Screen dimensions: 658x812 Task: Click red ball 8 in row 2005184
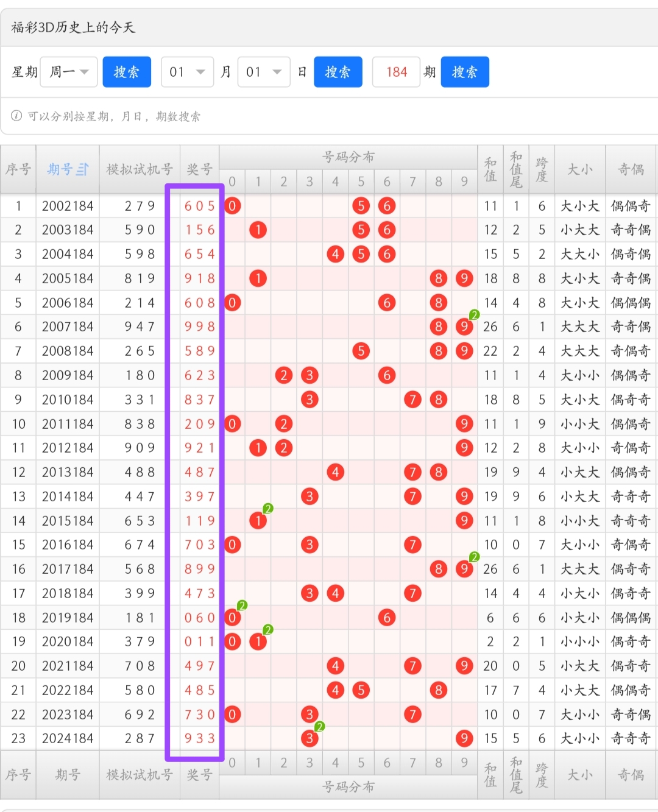pyautogui.click(x=439, y=278)
